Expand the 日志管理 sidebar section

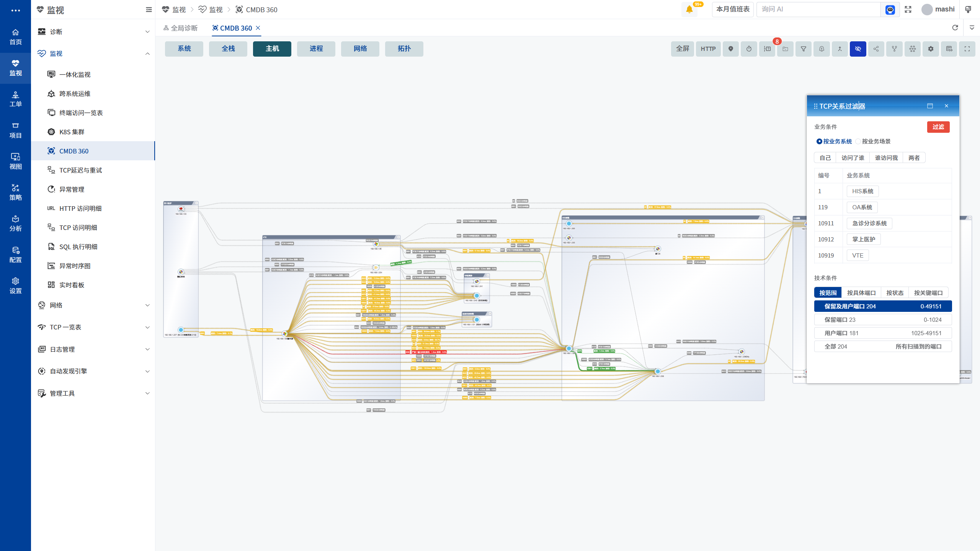(93, 349)
